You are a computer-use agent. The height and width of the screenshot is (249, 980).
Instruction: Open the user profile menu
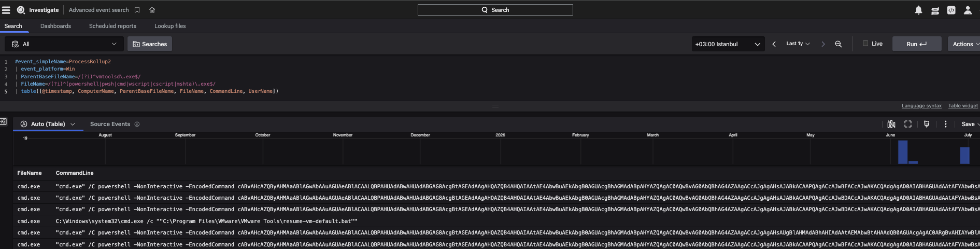point(968,10)
